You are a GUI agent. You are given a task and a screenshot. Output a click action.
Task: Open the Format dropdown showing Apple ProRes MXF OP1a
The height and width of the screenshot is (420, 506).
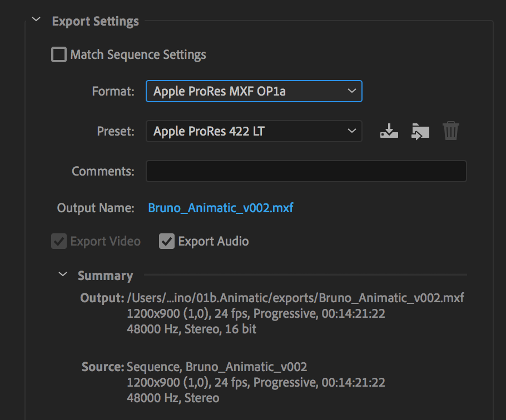pyautogui.click(x=254, y=91)
